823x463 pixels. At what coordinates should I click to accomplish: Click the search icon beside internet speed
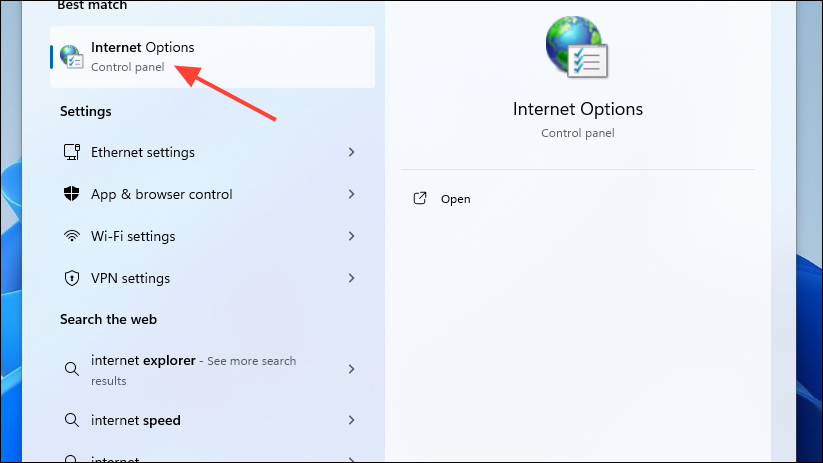[x=72, y=420]
